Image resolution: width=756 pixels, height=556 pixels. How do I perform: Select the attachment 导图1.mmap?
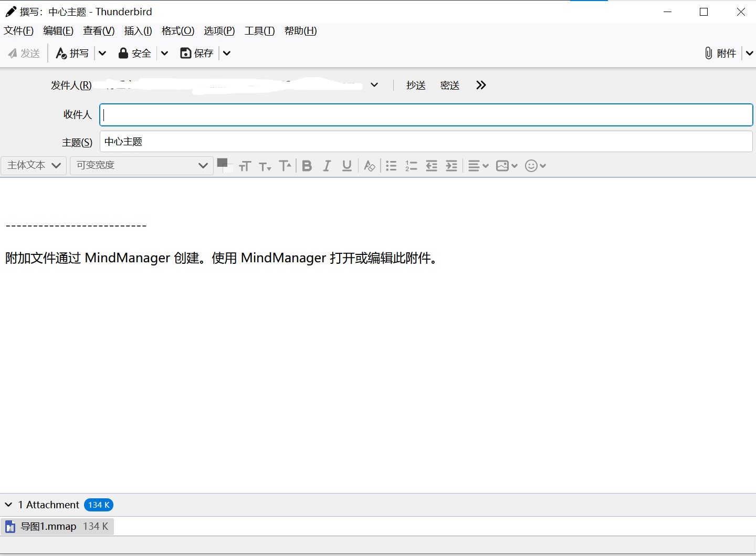coord(57,526)
